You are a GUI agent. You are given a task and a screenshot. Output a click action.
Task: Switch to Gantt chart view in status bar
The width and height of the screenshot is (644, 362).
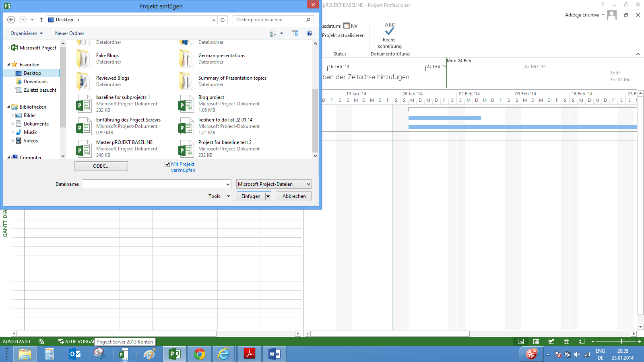coord(521,341)
